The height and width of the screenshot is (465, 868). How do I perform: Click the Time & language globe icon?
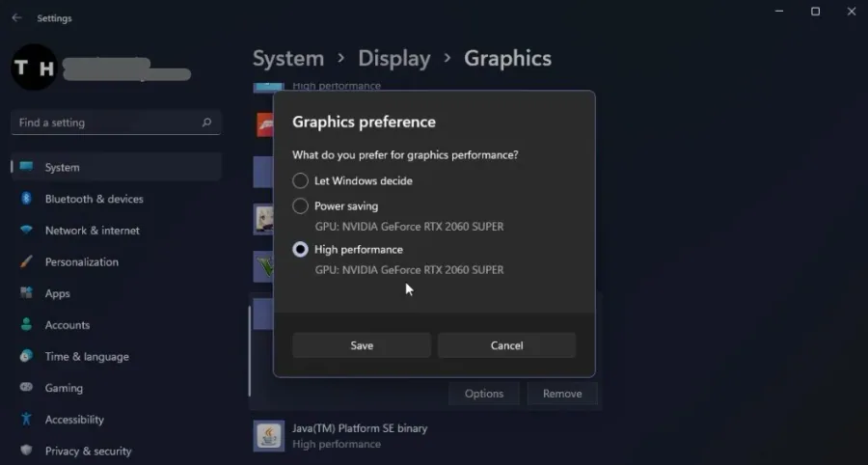pos(26,356)
